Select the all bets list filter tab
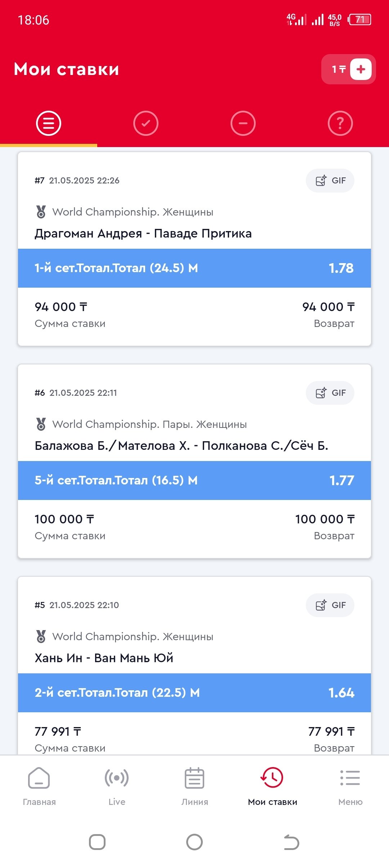The image size is (389, 868). pos(49,123)
